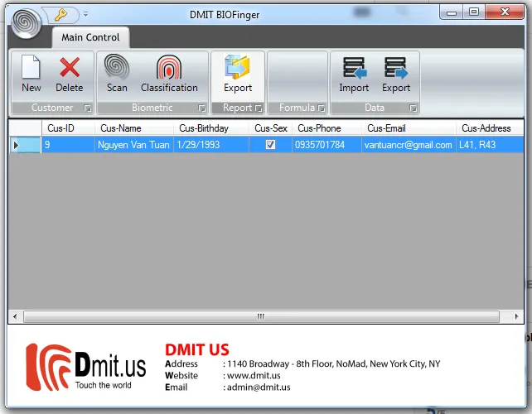Sort by the Cus-Phone column header
Screen dimensions: 532x414
point(326,128)
